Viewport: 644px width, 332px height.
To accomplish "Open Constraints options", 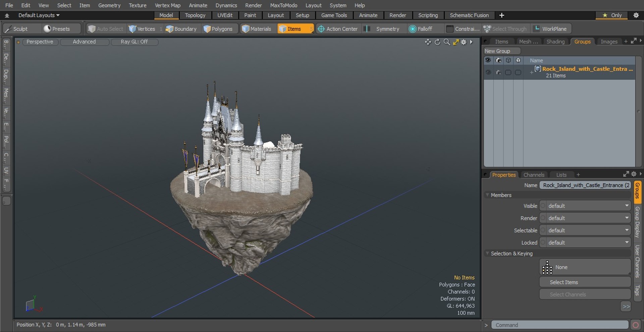I will point(463,29).
